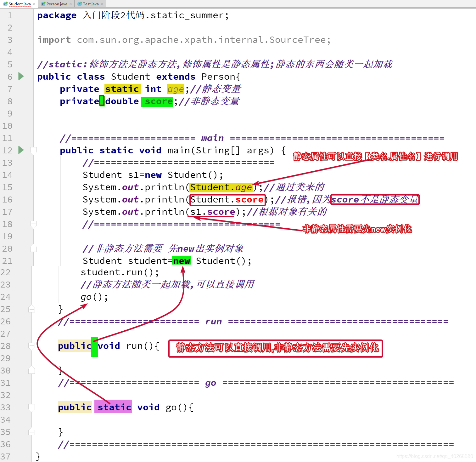Click 'go(){' method declaration in line 33
The height and width of the screenshot is (462, 476).
click(x=179, y=408)
